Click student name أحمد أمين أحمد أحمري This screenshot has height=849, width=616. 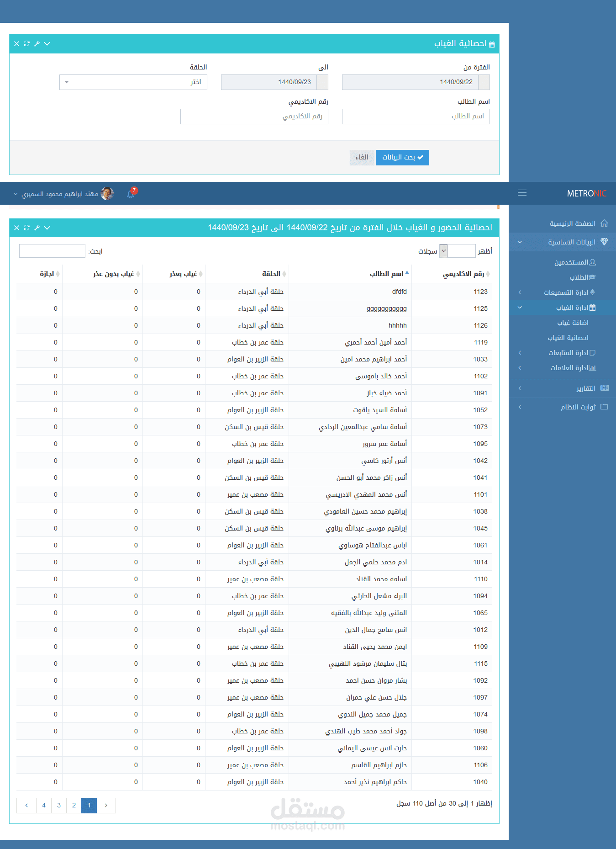376,342
